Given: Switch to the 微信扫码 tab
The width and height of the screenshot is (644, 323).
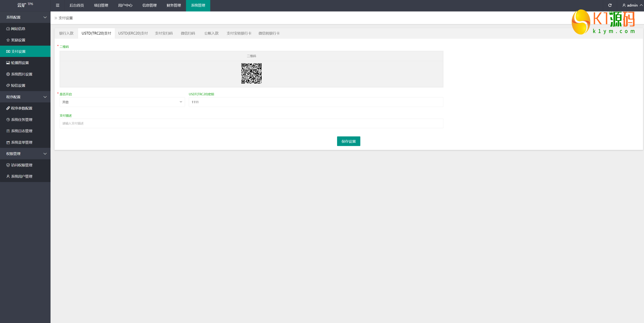Looking at the screenshot, I should (188, 33).
